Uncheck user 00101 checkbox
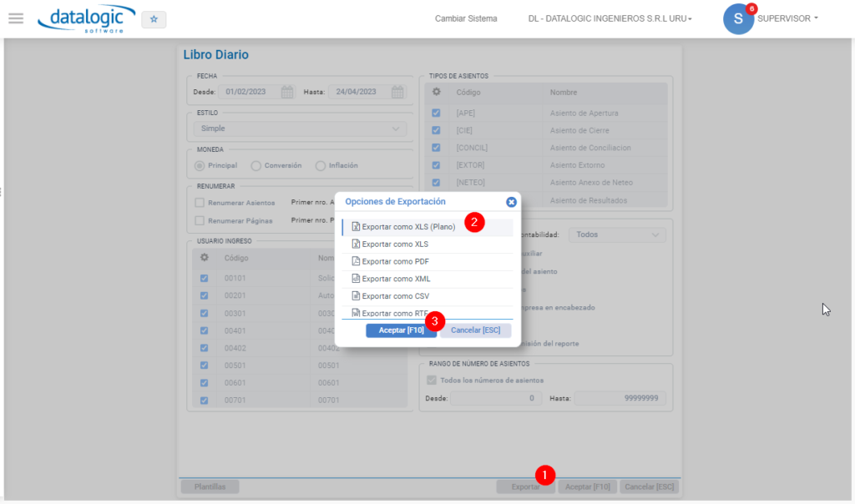Viewport: 855px width, 504px height. click(x=204, y=278)
